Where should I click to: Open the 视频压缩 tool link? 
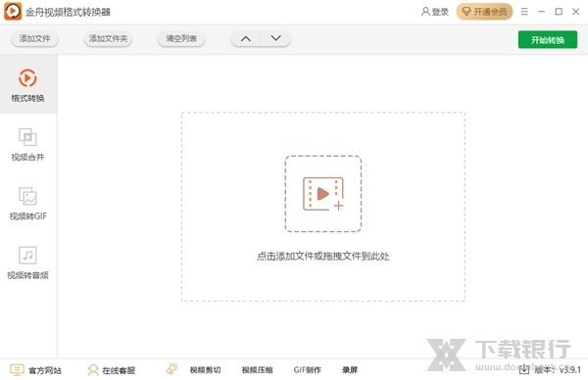[x=257, y=370]
